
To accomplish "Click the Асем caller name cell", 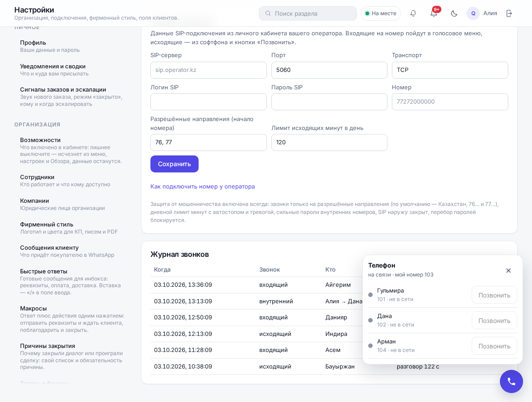I will click(x=333, y=350).
